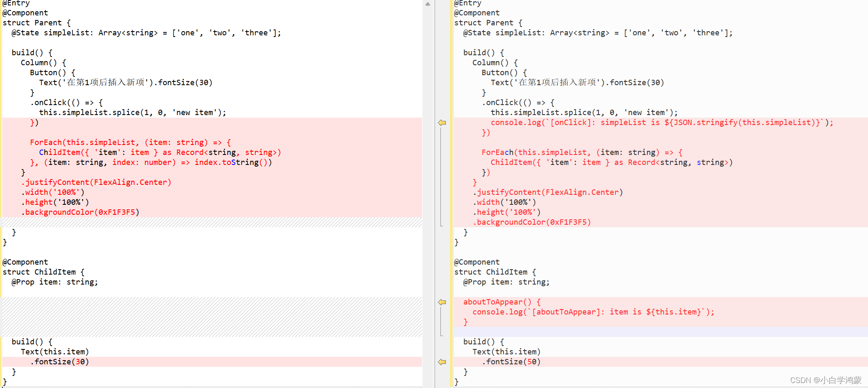Click 'Text(this.item)' in left pane
Image resolution: width=868 pixels, height=388 pixels.
(55, 352)
